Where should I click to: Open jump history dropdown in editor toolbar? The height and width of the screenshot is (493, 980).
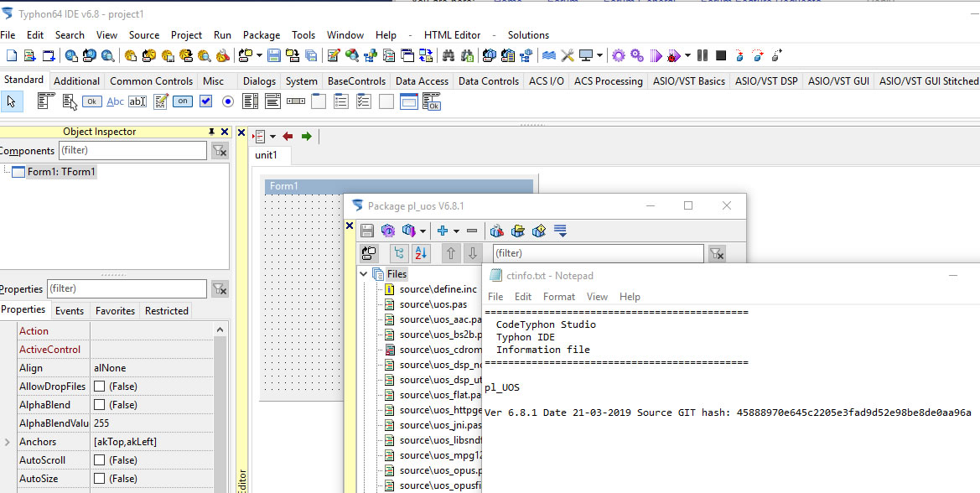point(272,136)
